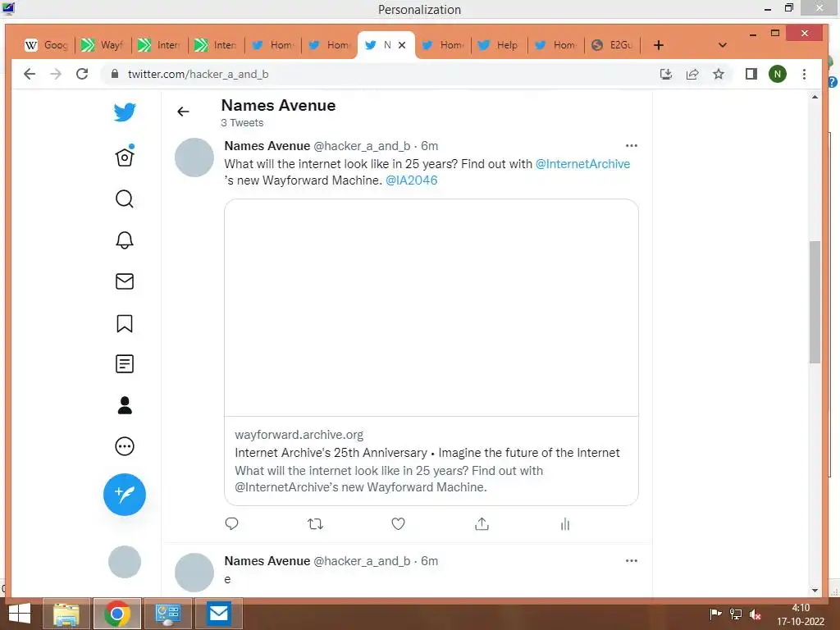The width and height of the screenshot is (840, 630).
Task: Click the Twitter bird logo in sidebar
Action: coord(125,112)
